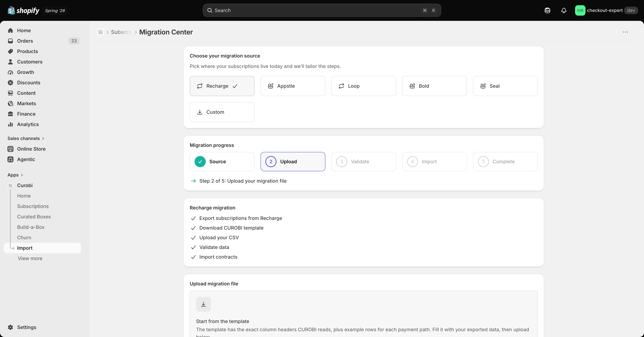Open Orders via its inbox icon
The height and width of the screenshot is (337, 644).
pos(10,41)
